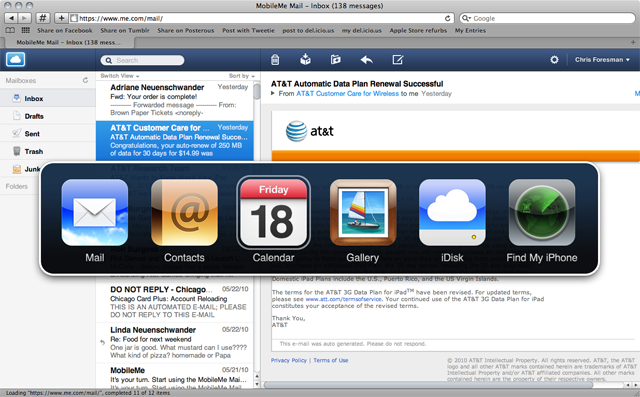Open the Mail app icon in switcher
The width and height of the screenshot is (640, 397).
[x=95, y=212]
